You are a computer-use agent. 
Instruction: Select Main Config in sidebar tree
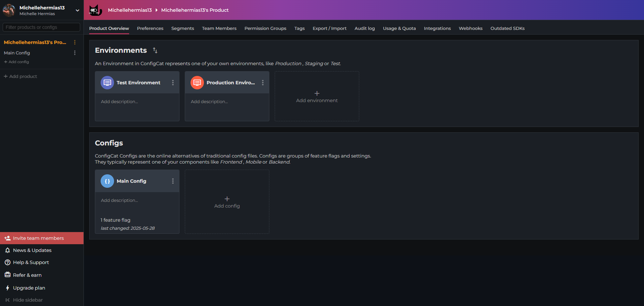click(x=17, y=53)
